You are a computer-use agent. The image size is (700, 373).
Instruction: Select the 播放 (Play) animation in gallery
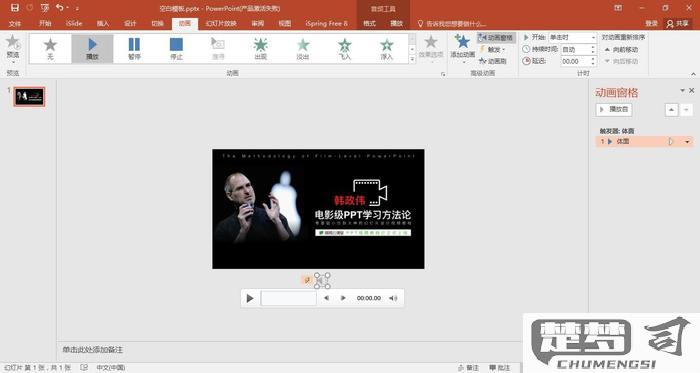[92, 48]
